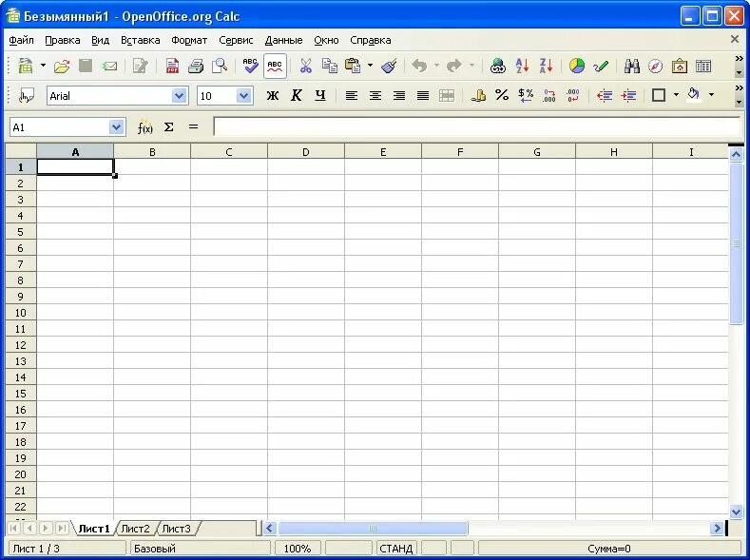Open the Файл menu
This screenshot has height=560, width=750.
click(x=21, y=40)
